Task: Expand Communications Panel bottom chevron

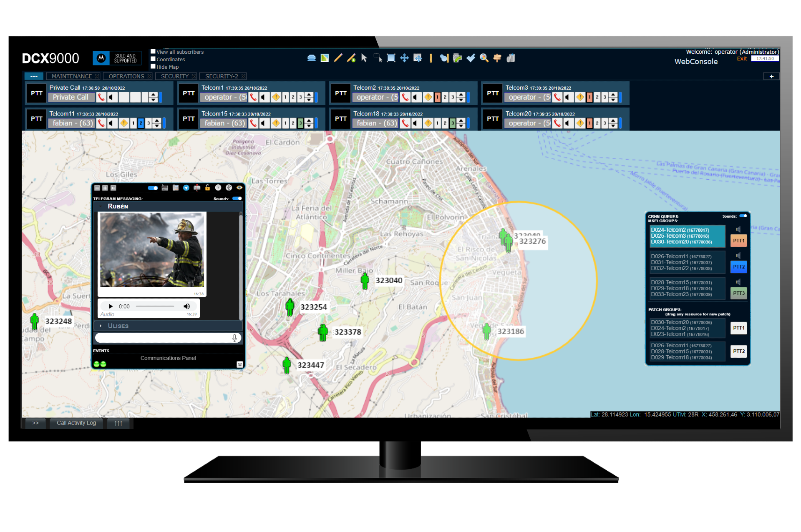Action: click(239, 364)
